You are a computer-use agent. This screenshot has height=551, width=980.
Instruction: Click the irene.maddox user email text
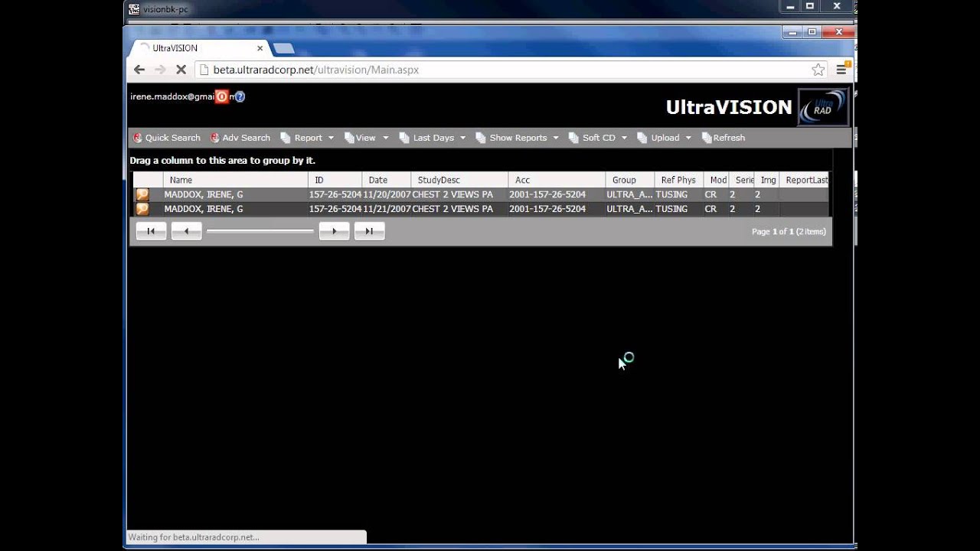coord(172,96)
